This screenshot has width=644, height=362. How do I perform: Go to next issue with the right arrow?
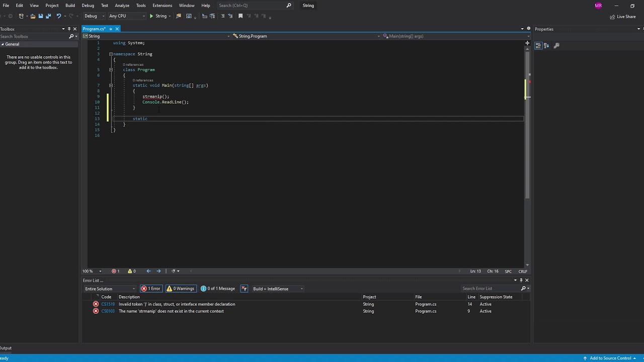[x=158, y=271]
